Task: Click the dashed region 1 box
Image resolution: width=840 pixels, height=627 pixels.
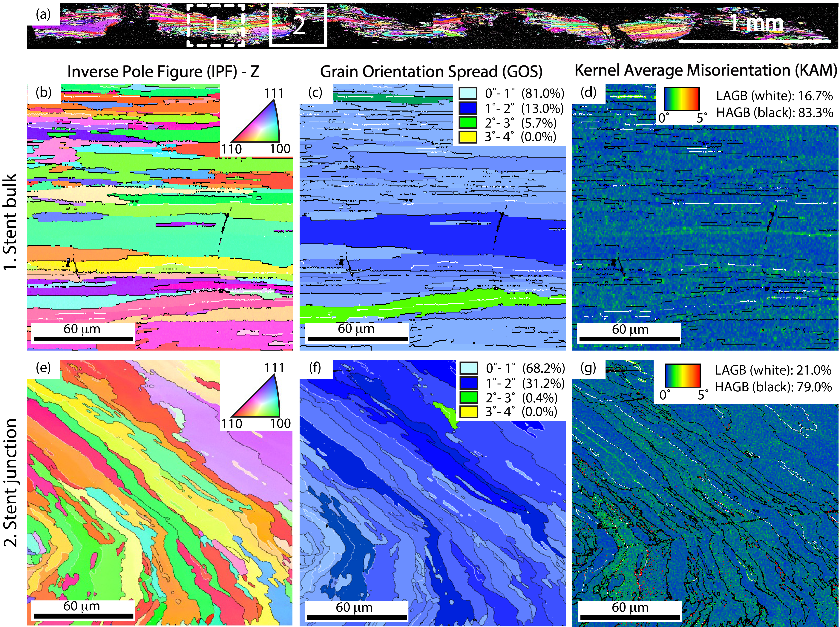Action: tap(215, 25)
